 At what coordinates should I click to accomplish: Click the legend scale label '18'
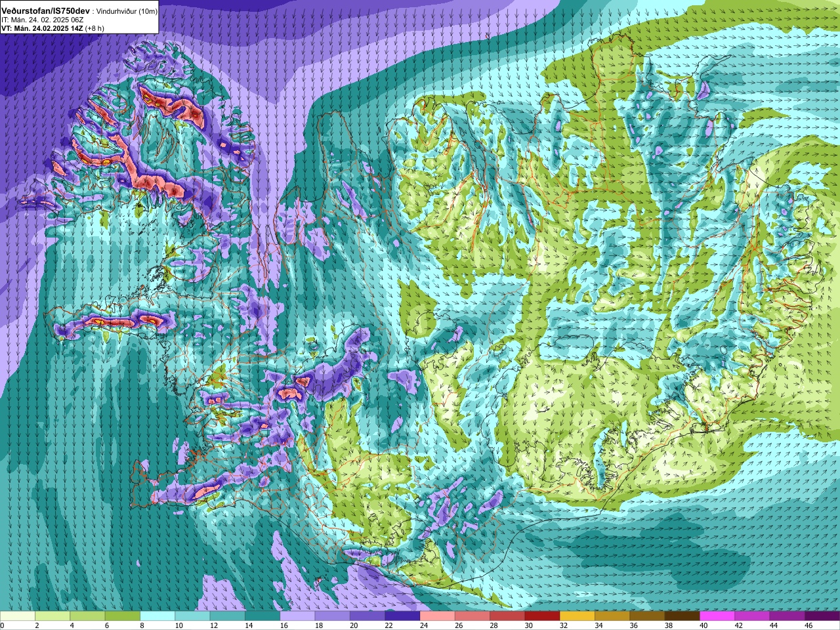point(318,626)
